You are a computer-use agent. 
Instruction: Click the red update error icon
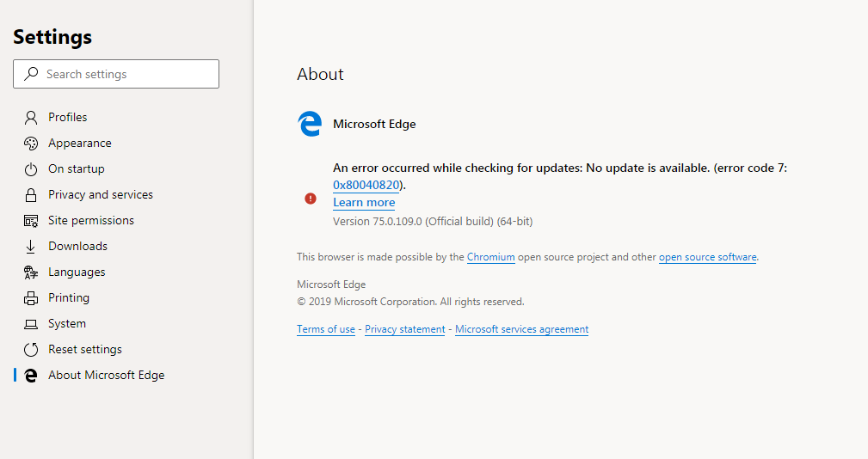point(311,198)
